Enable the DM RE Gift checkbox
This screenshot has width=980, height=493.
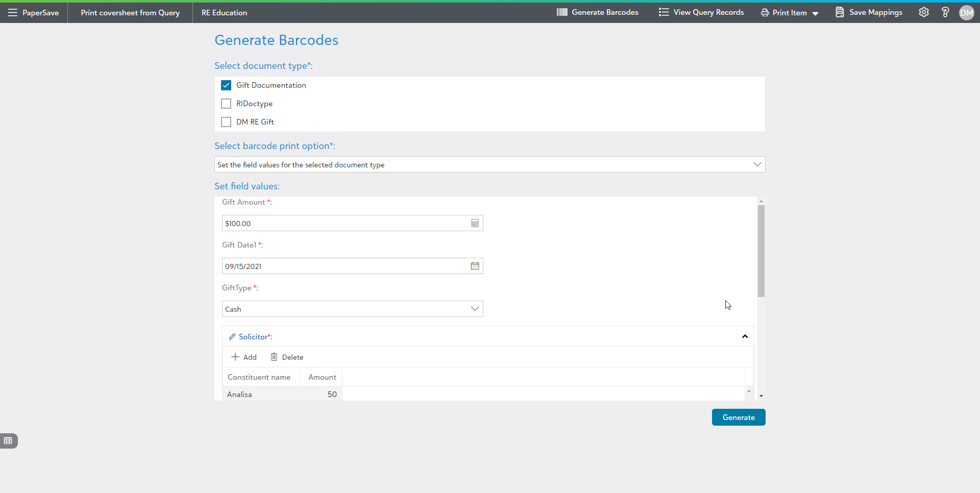226,122
